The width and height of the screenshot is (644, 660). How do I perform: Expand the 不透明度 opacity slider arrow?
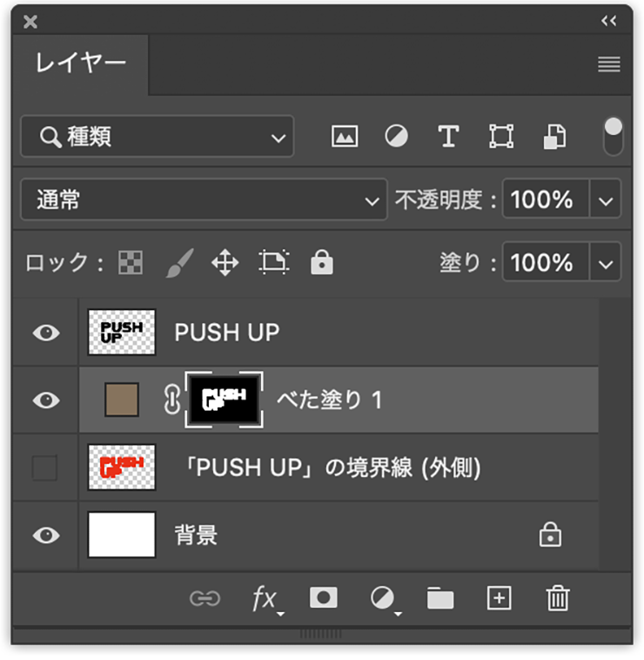(606, 199)
